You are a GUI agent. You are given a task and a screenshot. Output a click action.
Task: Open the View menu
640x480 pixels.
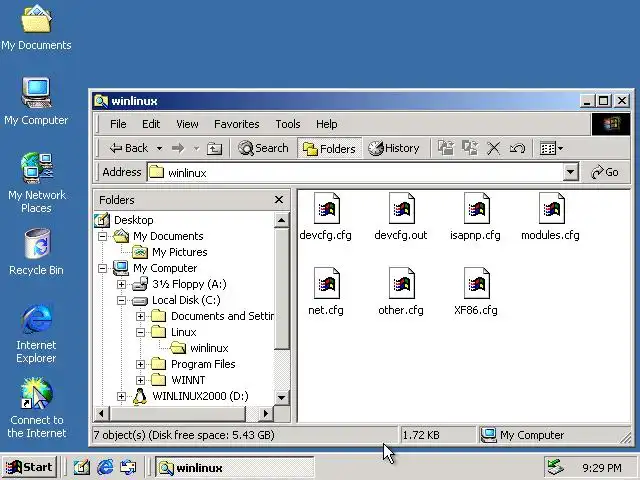(187, 124)
